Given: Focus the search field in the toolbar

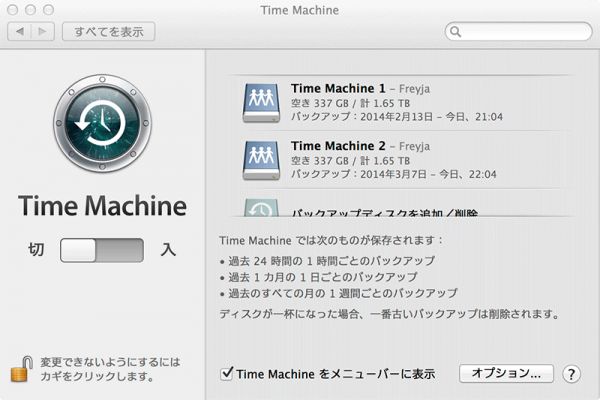Looking at the screenshot, I should pyautogui.click(x=525, y=31).
